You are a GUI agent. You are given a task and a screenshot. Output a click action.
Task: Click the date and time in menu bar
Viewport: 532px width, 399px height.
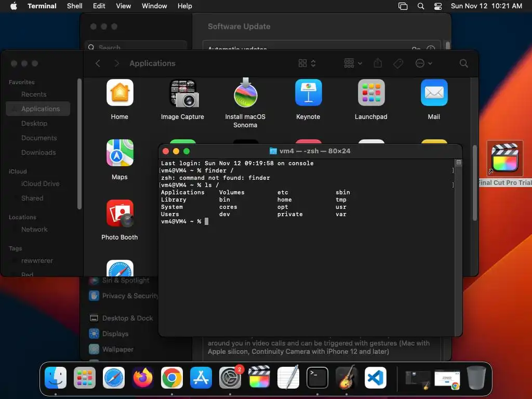tap(486, 6)
